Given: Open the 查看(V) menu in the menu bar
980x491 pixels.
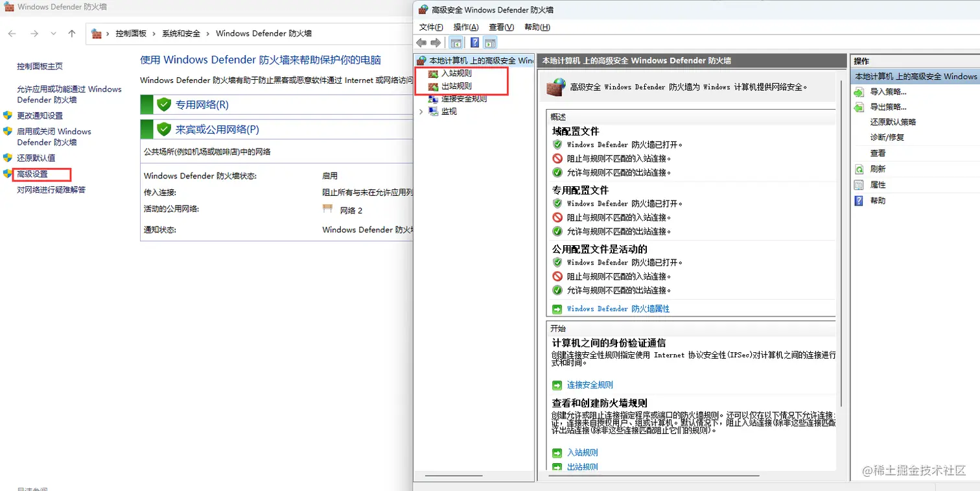Looking at the screenshot, I should [x=502, y=27].
